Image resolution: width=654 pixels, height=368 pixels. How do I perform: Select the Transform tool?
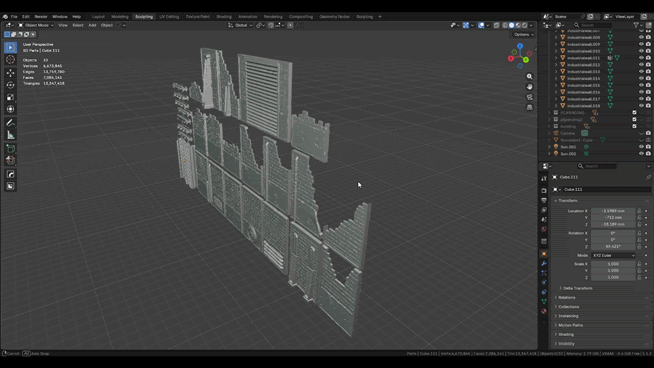click(x=10, y=109)
